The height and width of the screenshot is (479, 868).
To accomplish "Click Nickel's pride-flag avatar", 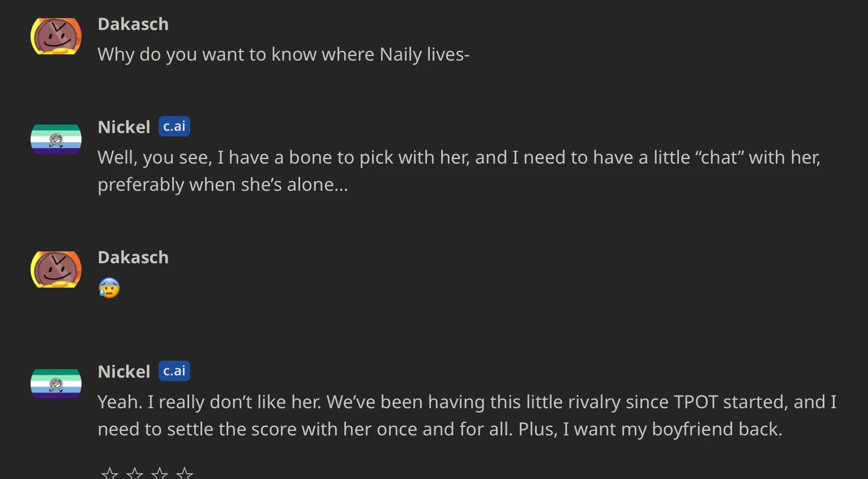I will [x=55, y=138].
